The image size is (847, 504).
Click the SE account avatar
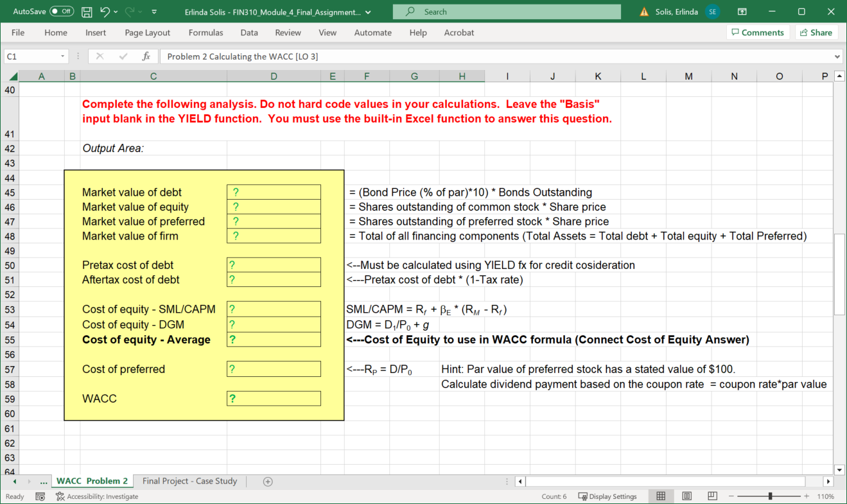pos(712,12)
